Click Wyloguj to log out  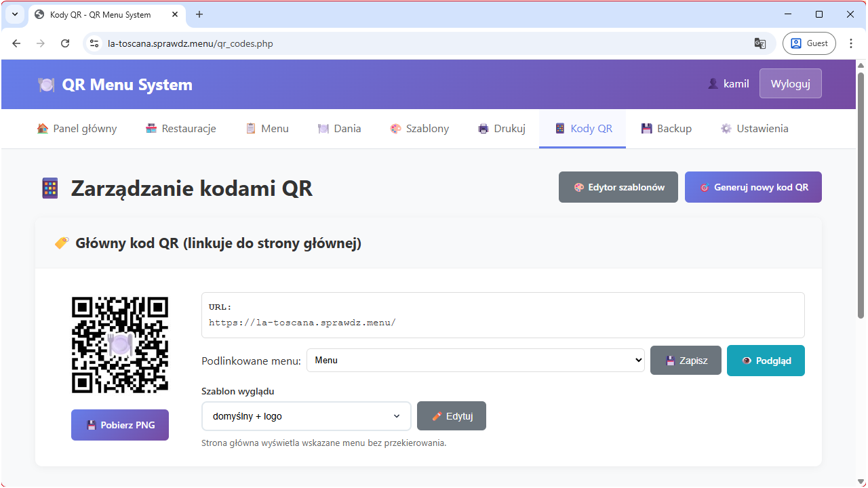(x=790, y=83)
